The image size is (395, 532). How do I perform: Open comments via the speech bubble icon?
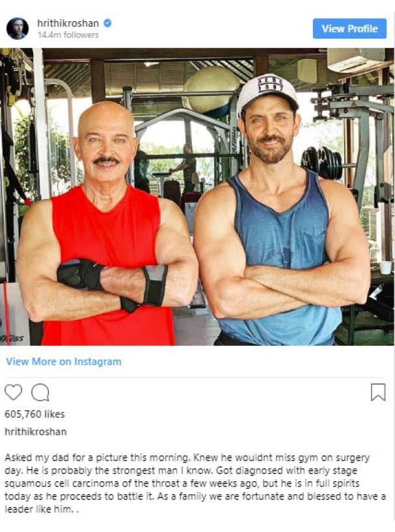point(40,393)
